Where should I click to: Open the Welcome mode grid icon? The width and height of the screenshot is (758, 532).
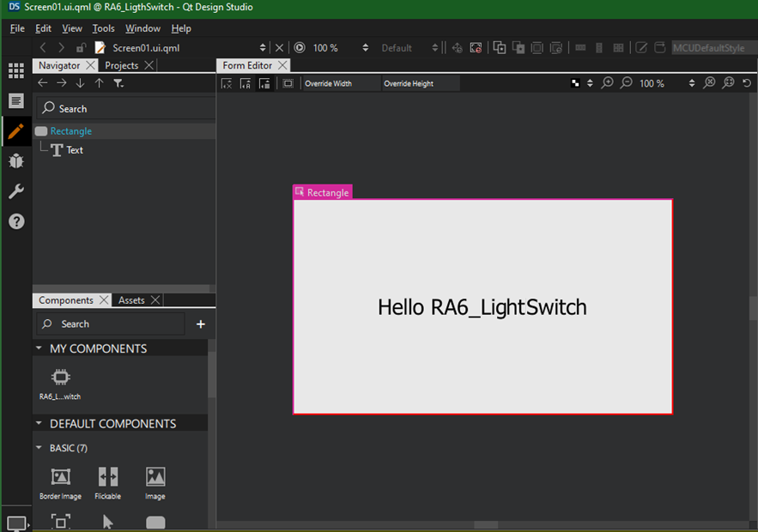click(15, 71)
